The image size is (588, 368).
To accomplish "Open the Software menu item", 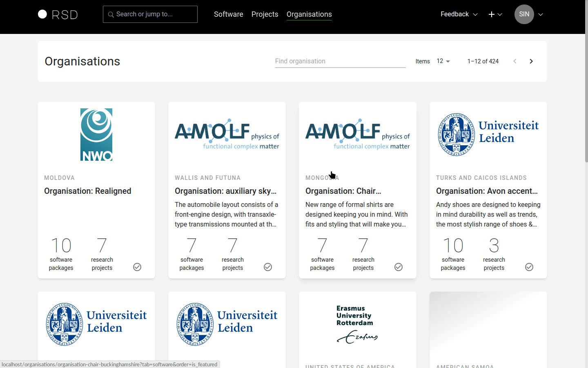I will [x=228, y=14].
